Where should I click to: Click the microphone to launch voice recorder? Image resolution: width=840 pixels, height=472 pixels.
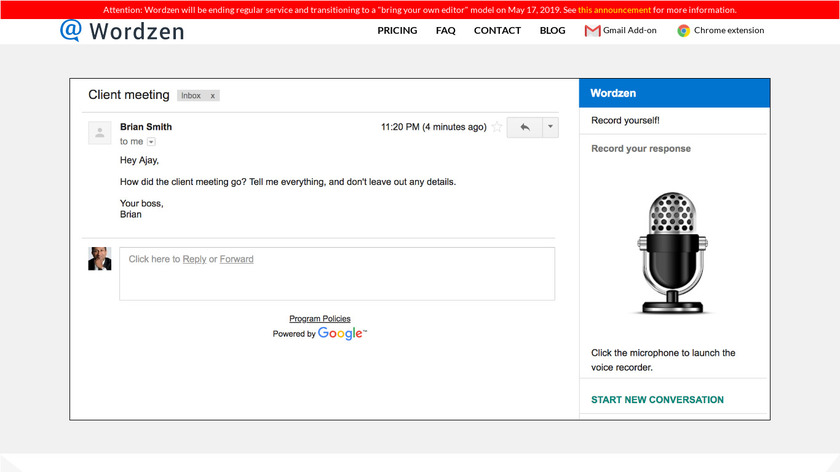(672, 254)
